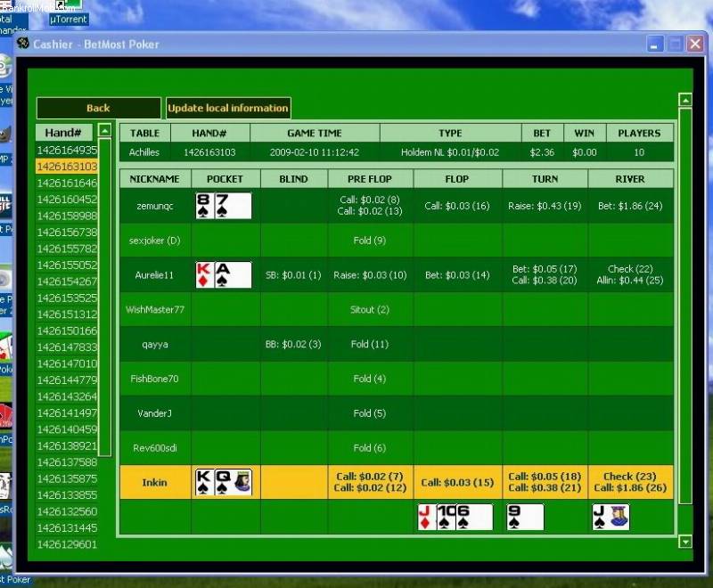Click zemunqc's 7 of spades pocket card
The height and width of the screenshot is (588, 713).
pyautogui.click(x=233, y=206)
